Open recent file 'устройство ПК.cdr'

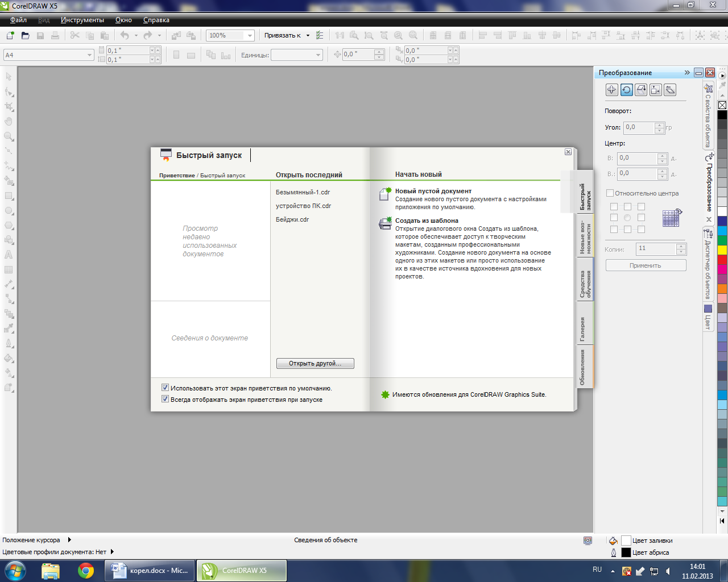tap(303, 206)
